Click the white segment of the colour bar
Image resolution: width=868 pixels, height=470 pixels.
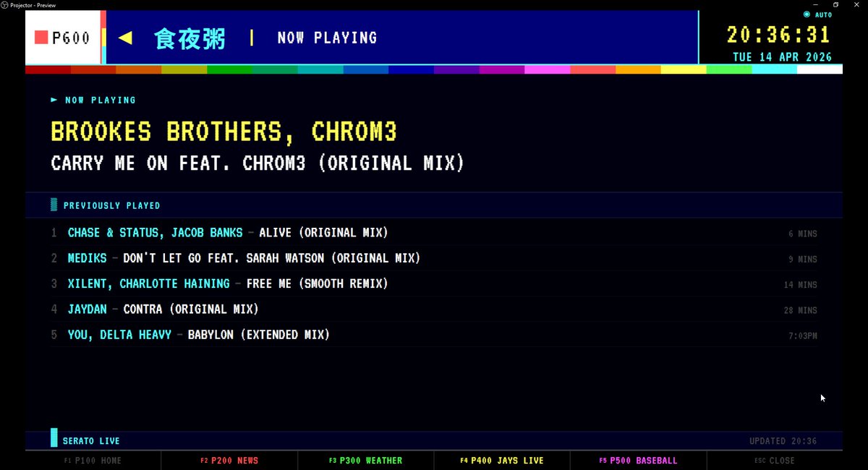(x=820, y=69)
